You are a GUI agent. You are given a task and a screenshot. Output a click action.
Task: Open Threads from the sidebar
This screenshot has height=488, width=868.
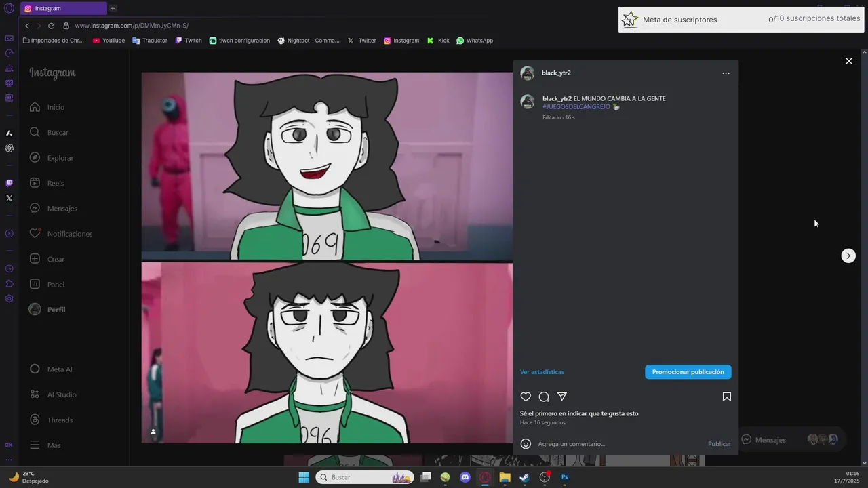pyautogui.click(x=51, y=420)
